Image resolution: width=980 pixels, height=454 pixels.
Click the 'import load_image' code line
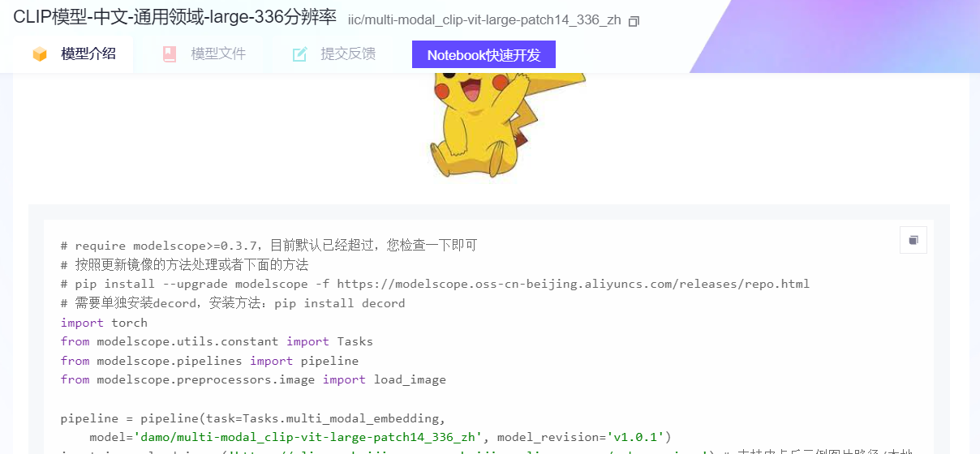253,381
